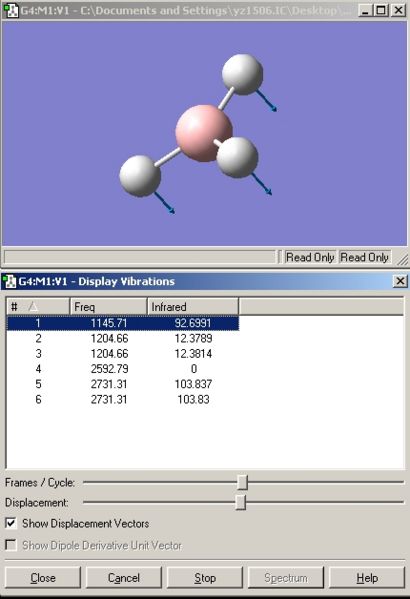
Task: Maximize the G4:M1:V1 molecule window
Action: click(x=381, y=10)
